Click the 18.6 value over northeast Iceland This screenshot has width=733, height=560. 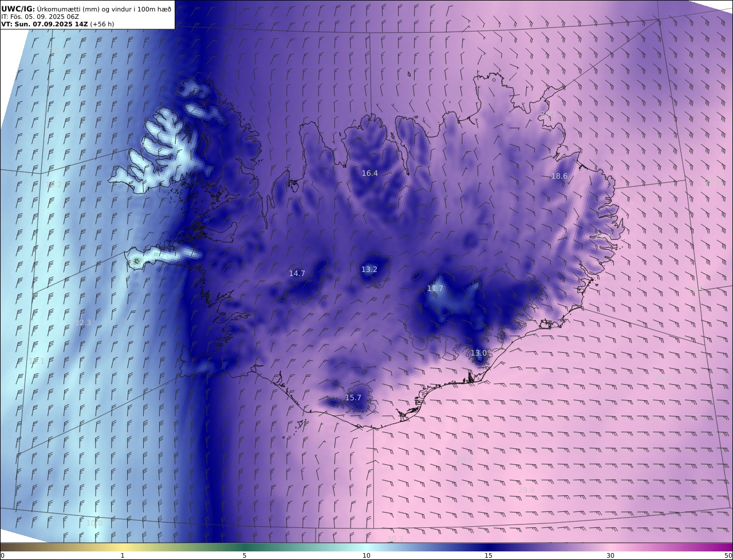[559, 176]
